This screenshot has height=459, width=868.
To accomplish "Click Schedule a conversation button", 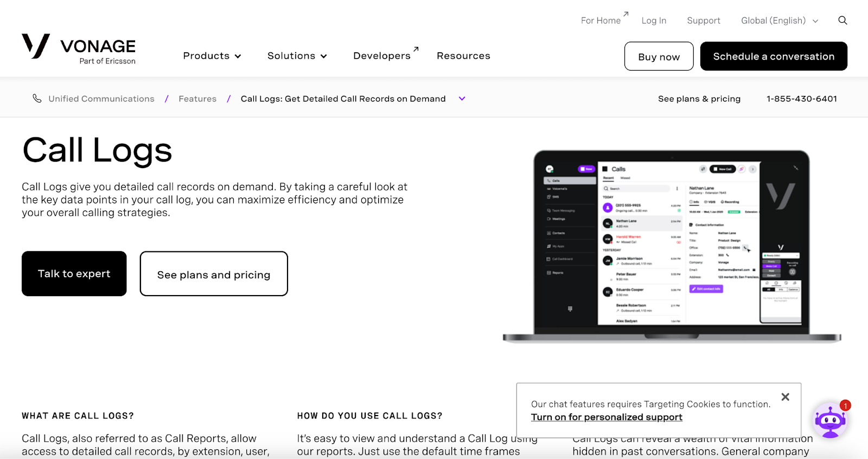I will (x=774, y=56).
